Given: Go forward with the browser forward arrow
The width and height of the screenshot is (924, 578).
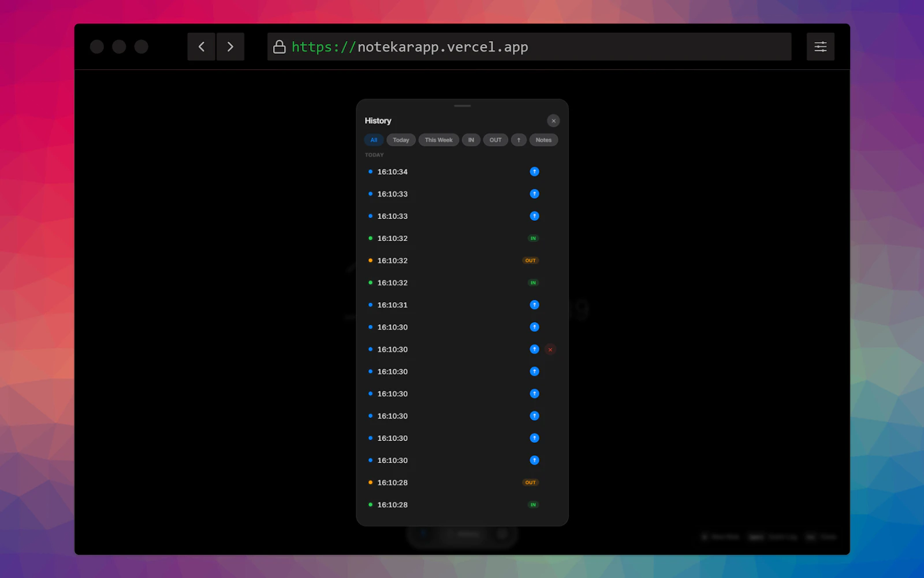Looking at the screenshot, I should tap(230, 47).
